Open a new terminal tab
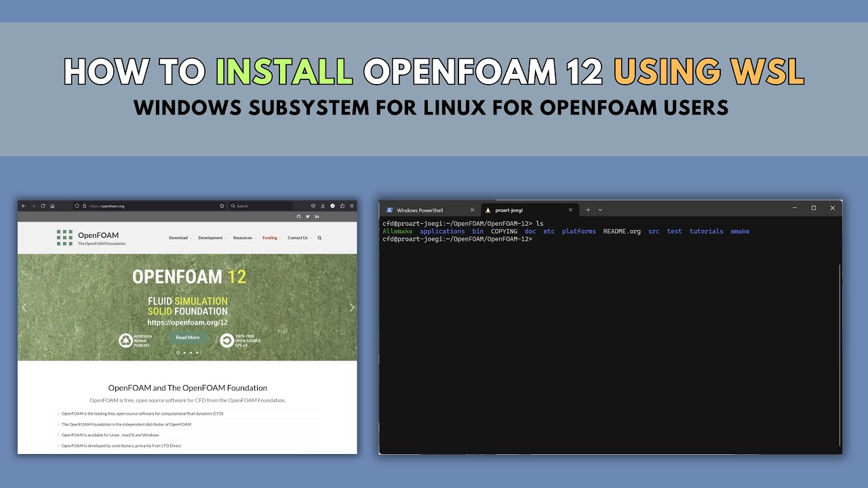 pos(588,210)
